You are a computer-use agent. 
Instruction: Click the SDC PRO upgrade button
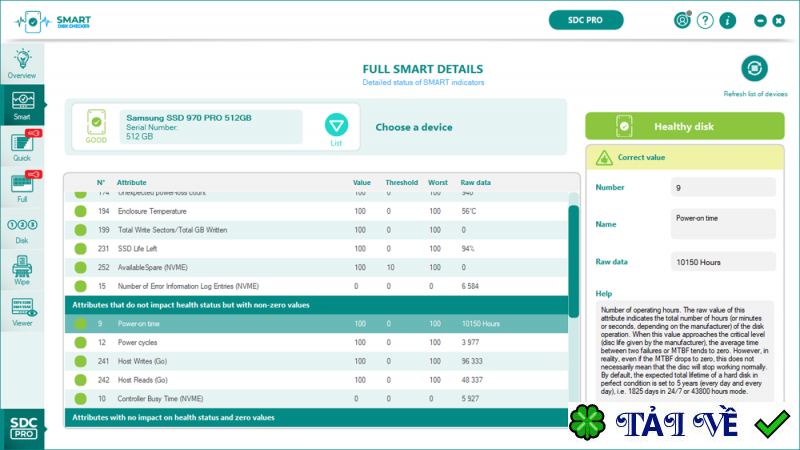(x=586, y=20)
